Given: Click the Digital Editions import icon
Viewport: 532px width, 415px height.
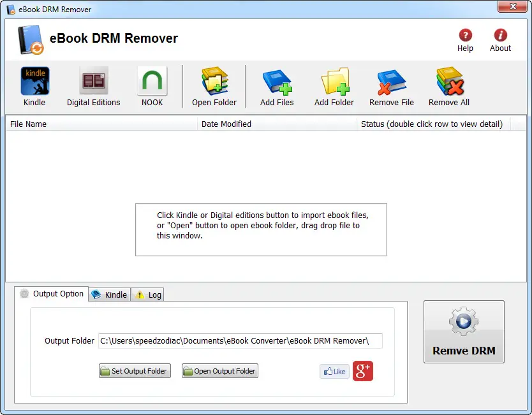Looking at the screenshot, I should pyautogui.click(x=94, y=81).
